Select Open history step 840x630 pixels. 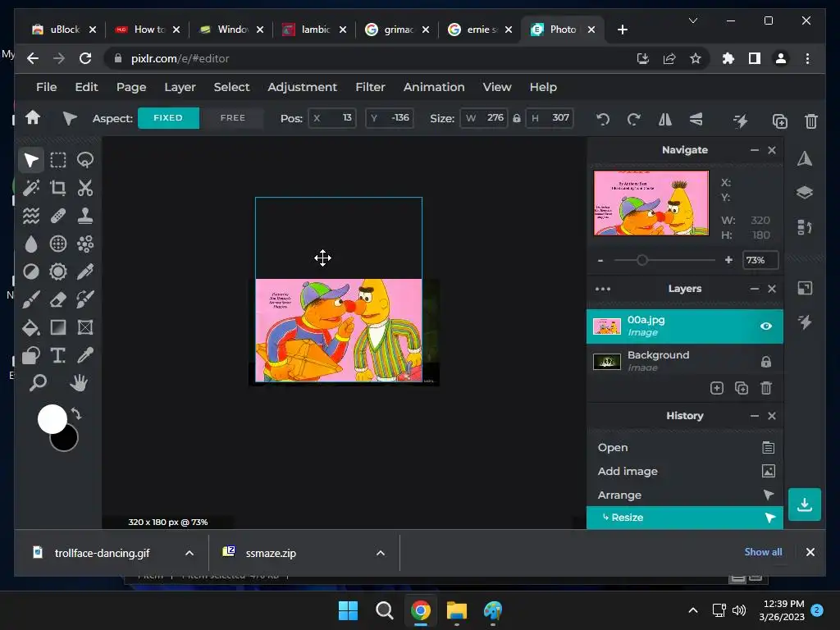pos(685,447)
